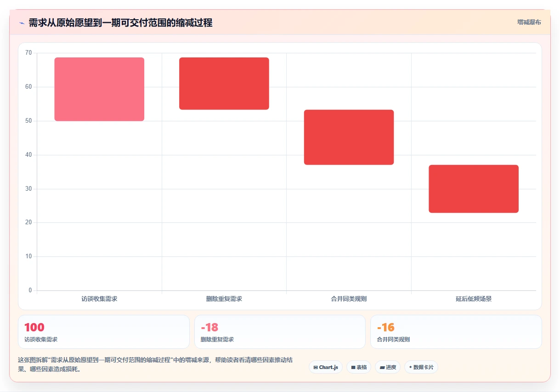
Task: Click the 删除重复需求 x-axis label
Action: [x=224, y=299]
